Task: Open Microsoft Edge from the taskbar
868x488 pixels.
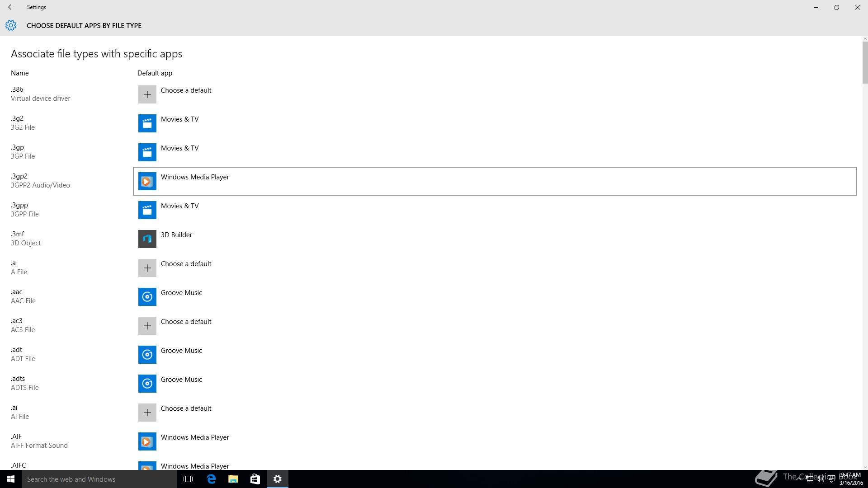Action: click(x=211, y=479)
